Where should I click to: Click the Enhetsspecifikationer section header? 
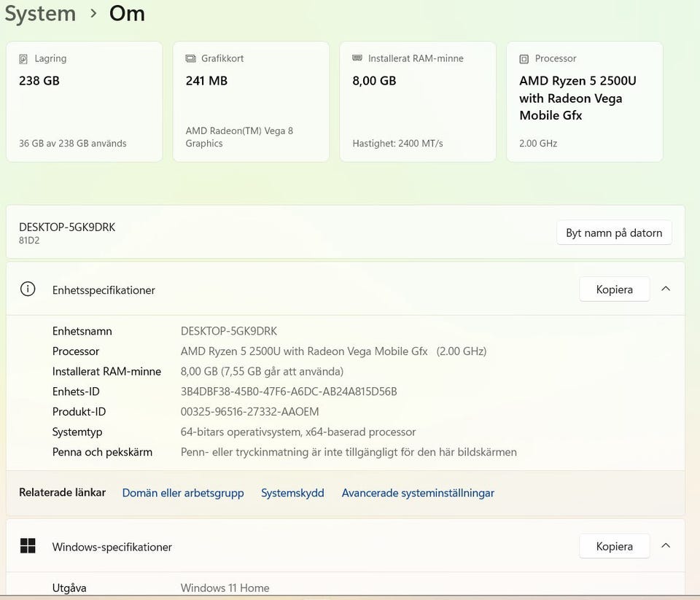pyautogui.click(x=104, y=290)
